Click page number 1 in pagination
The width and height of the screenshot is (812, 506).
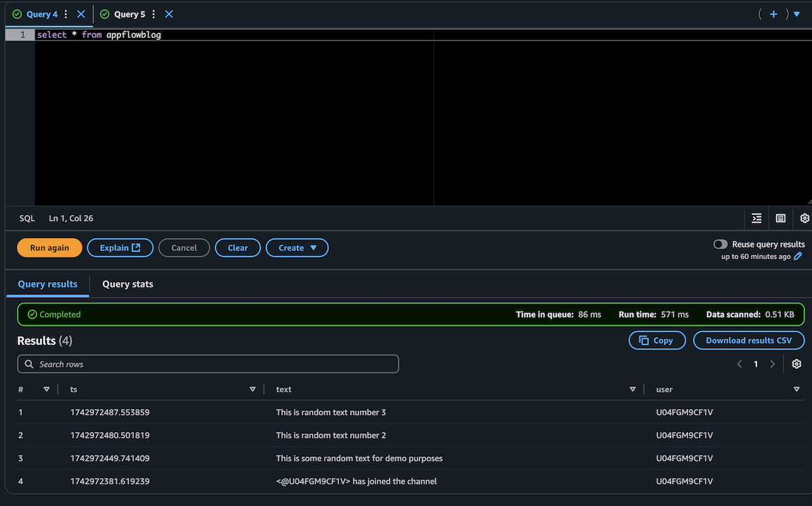[756, 364]
